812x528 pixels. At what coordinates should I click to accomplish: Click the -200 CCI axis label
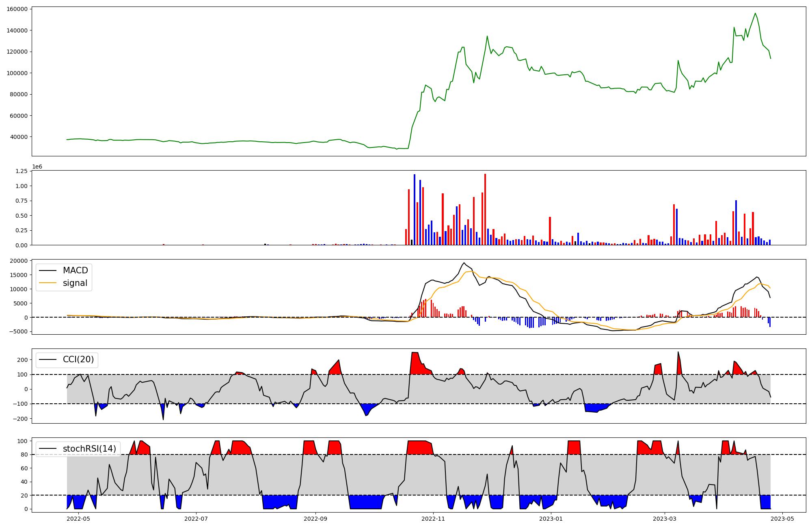click(x=20, y=419)
